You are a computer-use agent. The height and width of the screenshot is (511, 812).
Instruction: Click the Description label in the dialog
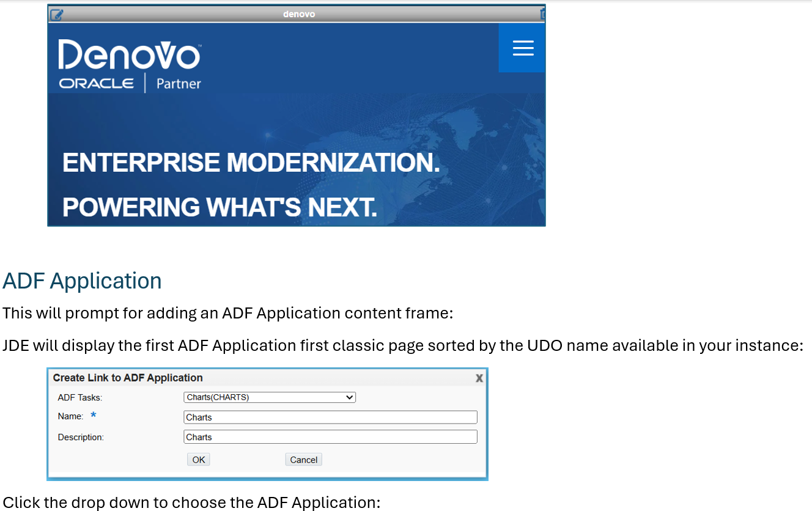tap(81, 438)
